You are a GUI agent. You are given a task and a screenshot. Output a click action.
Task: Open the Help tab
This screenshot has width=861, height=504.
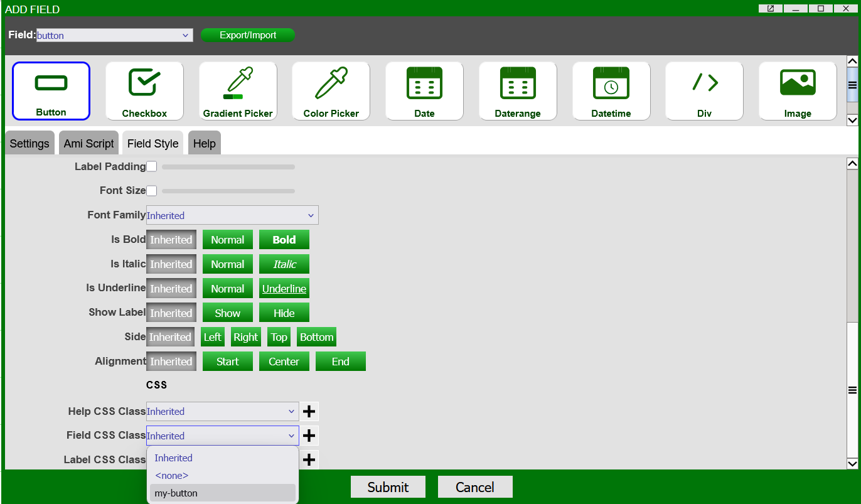pyautogui.click(x=204, y=142)
